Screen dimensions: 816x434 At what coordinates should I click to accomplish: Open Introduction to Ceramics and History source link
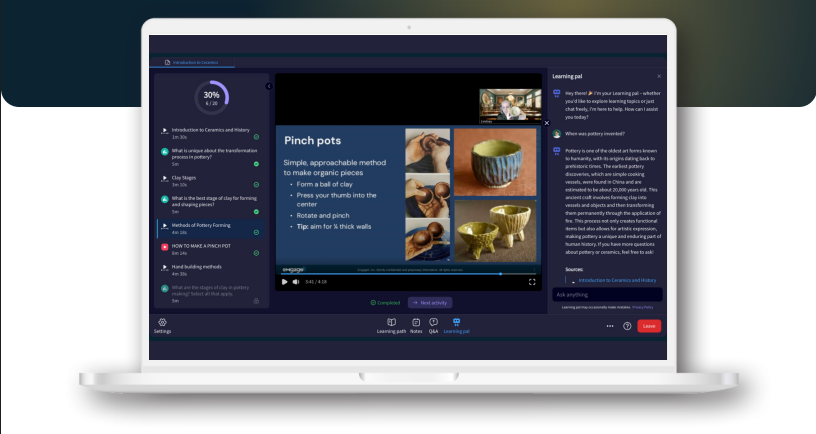tap(617, 280)
